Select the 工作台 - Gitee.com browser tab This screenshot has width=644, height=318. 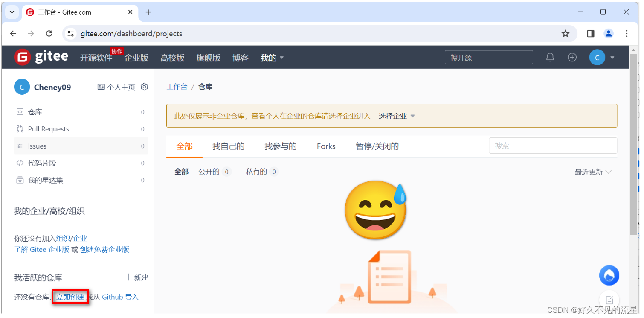[x=80, y=12]
